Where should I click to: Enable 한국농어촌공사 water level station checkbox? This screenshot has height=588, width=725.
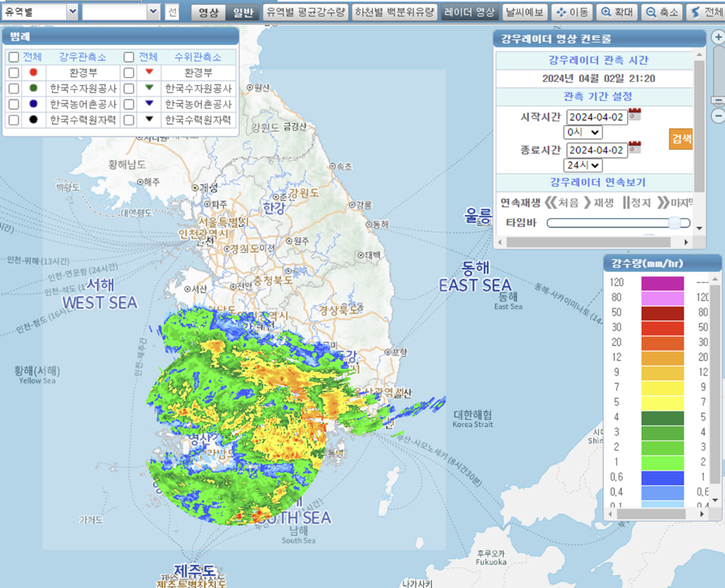point(129,104)
